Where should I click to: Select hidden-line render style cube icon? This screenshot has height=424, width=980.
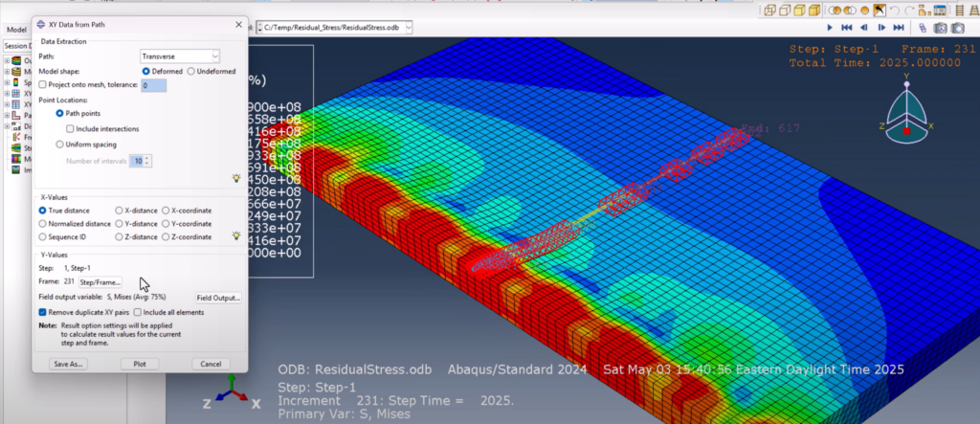(785, 10)
